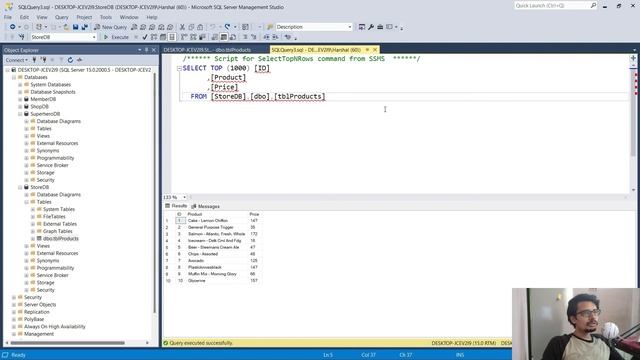
Task: Switch to the dbo.tblProducts document tab
Action: 207,50
